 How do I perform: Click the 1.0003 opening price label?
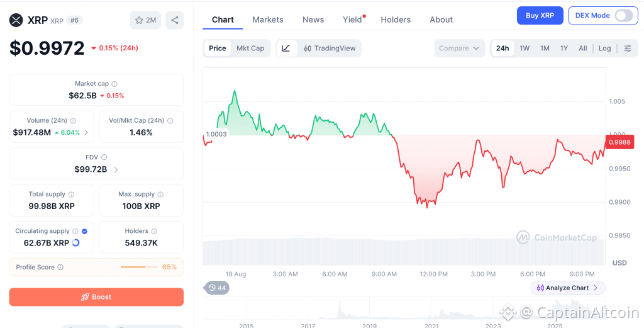pyautogui.click(x=216, y=134)
